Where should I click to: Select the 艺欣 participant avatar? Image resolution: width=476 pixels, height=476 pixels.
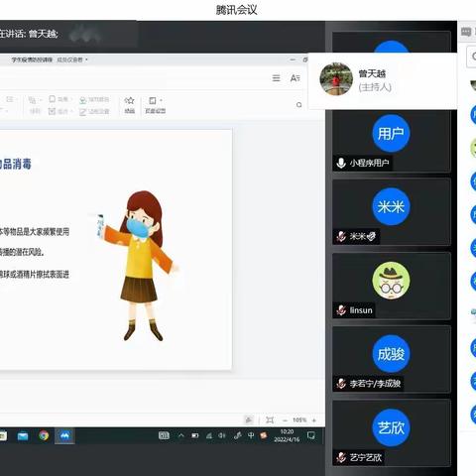click(x=391, y=427)
